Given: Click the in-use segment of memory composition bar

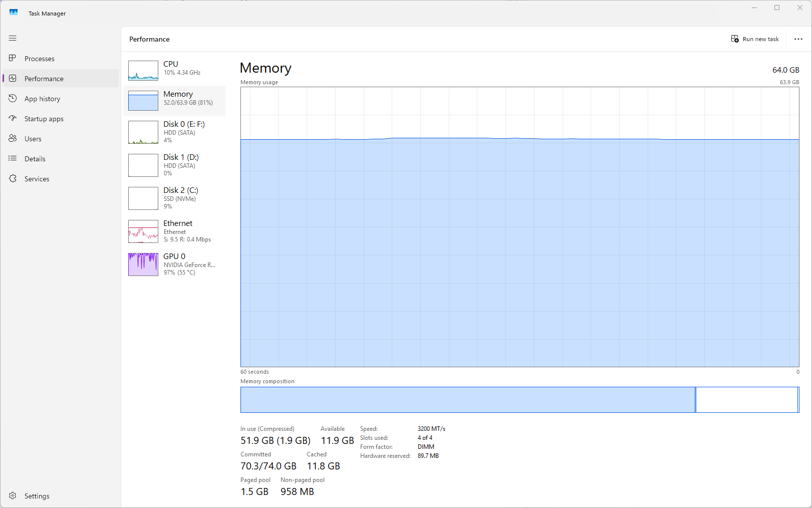Looking at the screenshot, I should pos(468,400).
